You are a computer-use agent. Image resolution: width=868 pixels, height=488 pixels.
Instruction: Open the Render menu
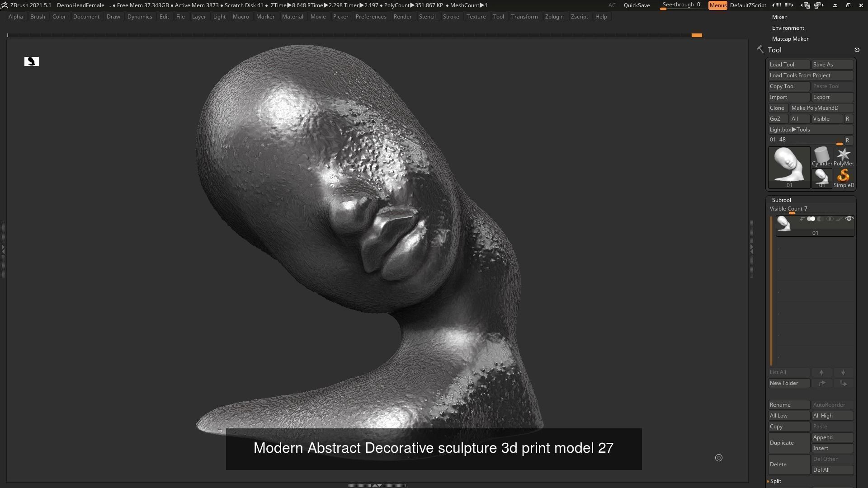(402, 17)
